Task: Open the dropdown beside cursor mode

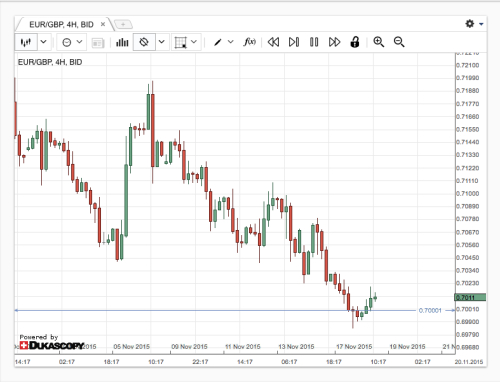Action: (x=162, y=42)
